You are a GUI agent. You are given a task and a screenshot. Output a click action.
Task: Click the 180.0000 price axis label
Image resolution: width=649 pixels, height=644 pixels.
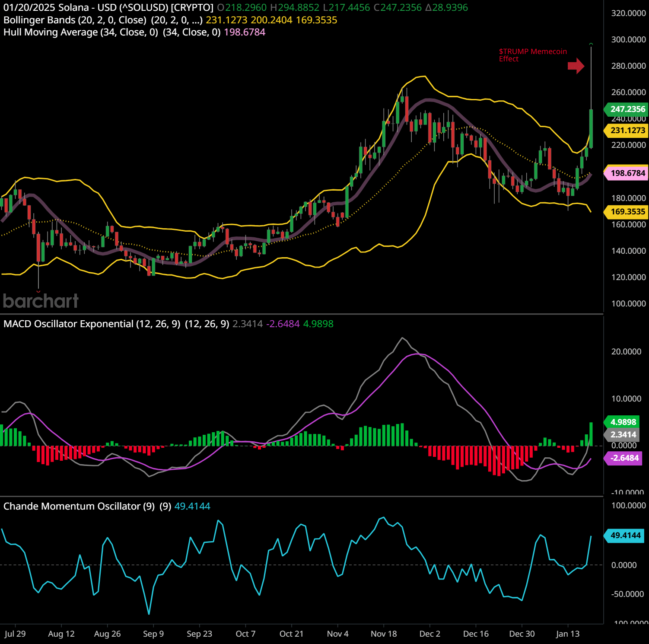click(629, 198)
